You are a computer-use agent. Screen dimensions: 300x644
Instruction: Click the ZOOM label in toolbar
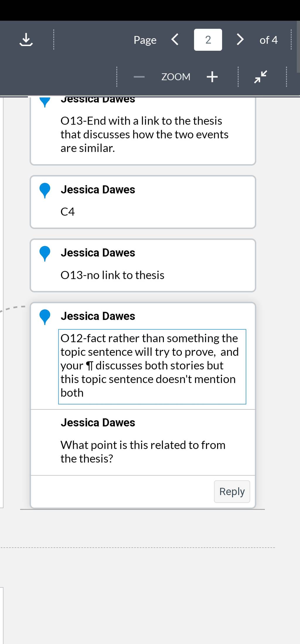pyautogui.click(x=176, y=77)
